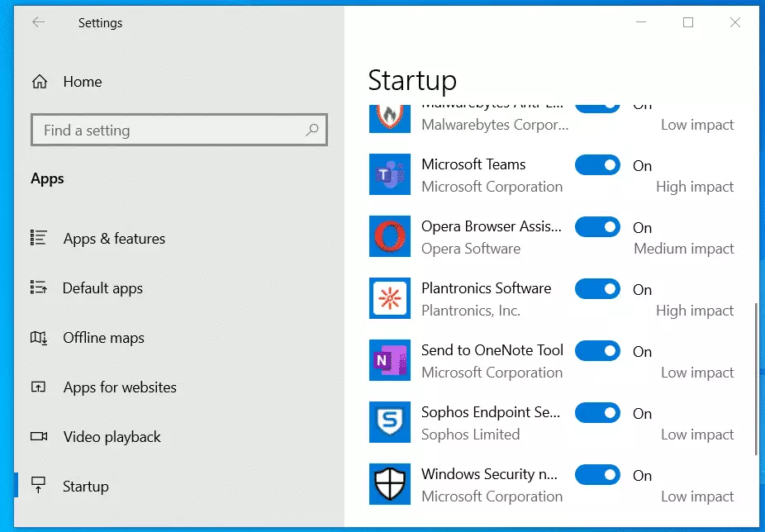The width and height of the screenshot is (765, 532).
Task: Switch off Plantronics Software startup
Action: (x=597, y=289)
